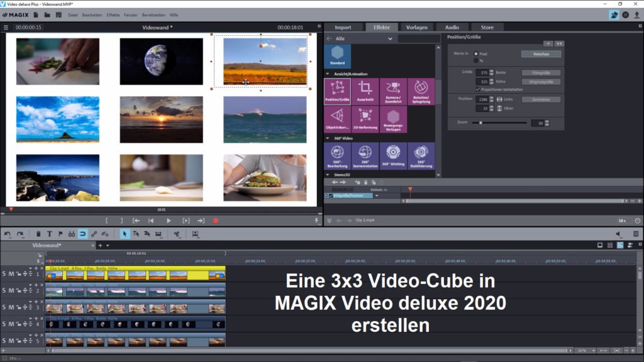The height and width of the screenshot is (362, 644).
Task: Select the mouse pointer tool for single objects
Action: (125, 234)
